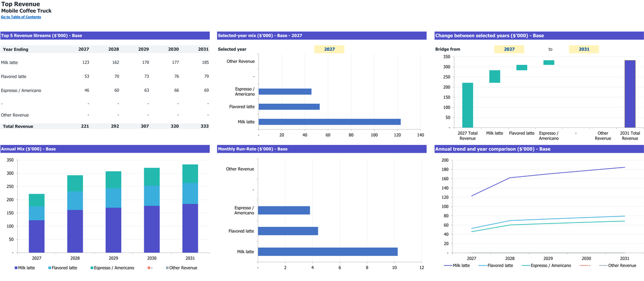Click Espresso / Americano bar in Monthly Run-Rate
Screen dimensions: 644x281
284,210
